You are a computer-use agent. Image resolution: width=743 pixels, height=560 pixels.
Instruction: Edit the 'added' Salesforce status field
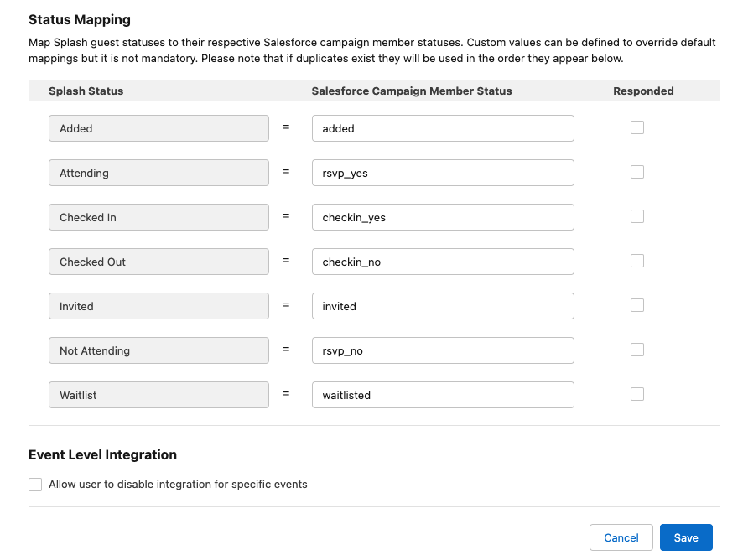[x=443, y=128]
